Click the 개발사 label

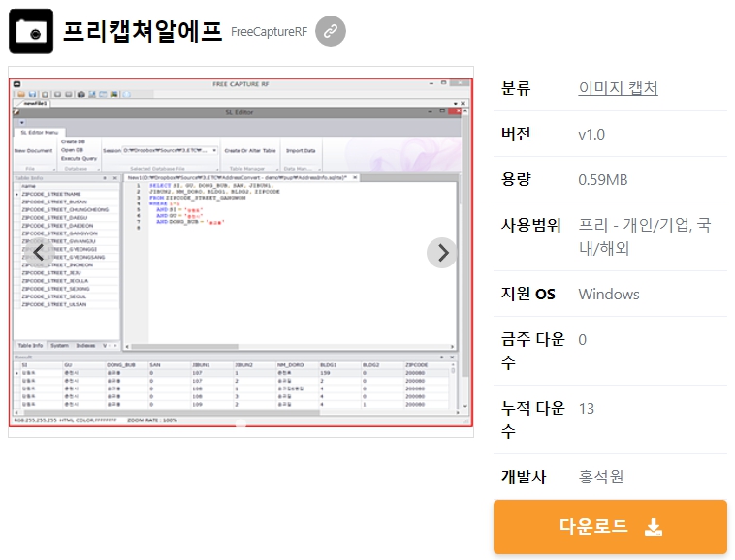coord(524,477)
